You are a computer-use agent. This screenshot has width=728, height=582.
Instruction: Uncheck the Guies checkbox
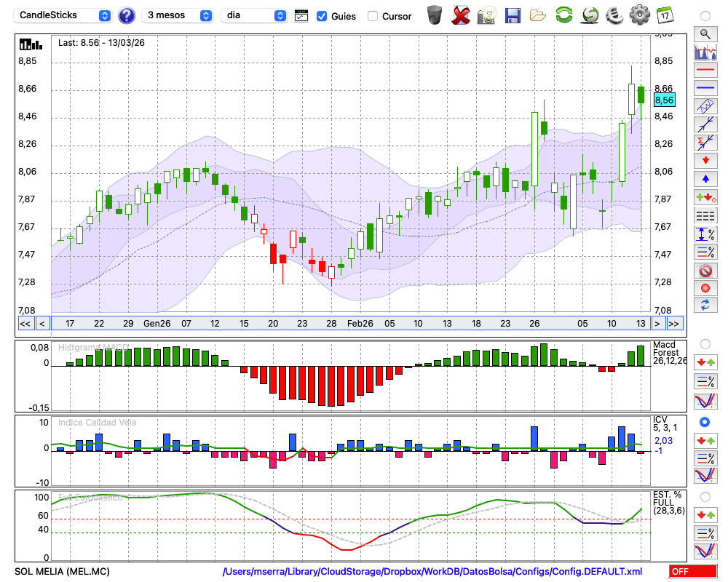point(322,16)
